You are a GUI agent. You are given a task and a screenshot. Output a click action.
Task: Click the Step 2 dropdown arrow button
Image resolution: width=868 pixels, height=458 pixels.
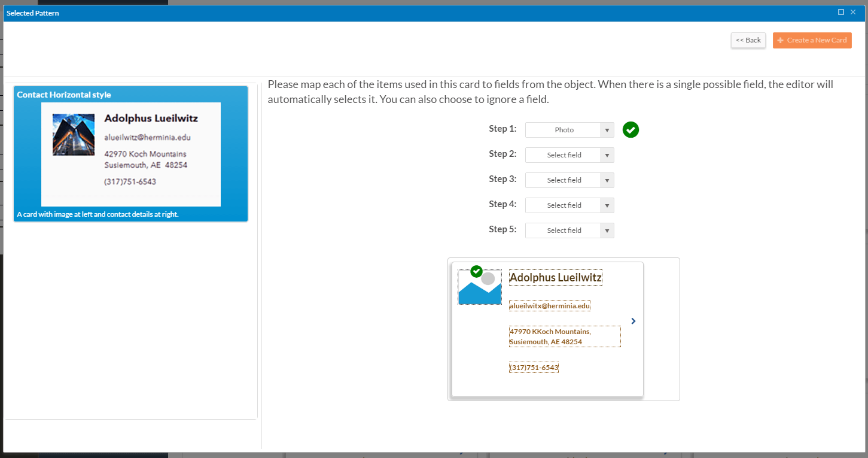[x=607, y=155]
